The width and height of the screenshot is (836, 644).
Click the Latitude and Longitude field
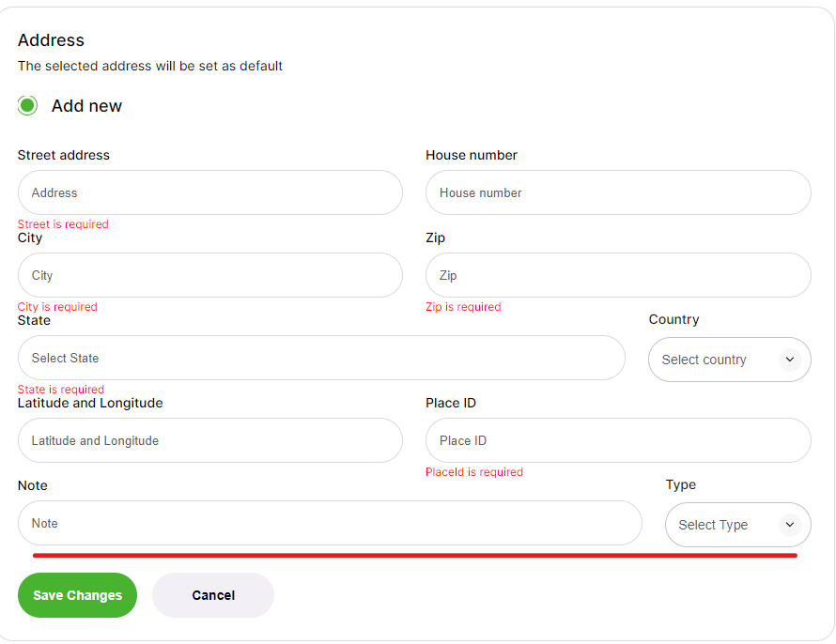[210, 440]
